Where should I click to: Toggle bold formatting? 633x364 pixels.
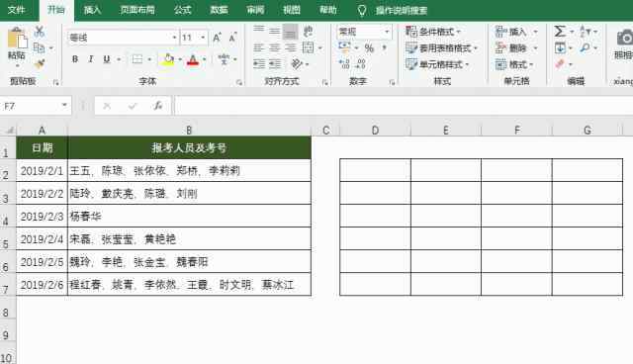[75, 59]
